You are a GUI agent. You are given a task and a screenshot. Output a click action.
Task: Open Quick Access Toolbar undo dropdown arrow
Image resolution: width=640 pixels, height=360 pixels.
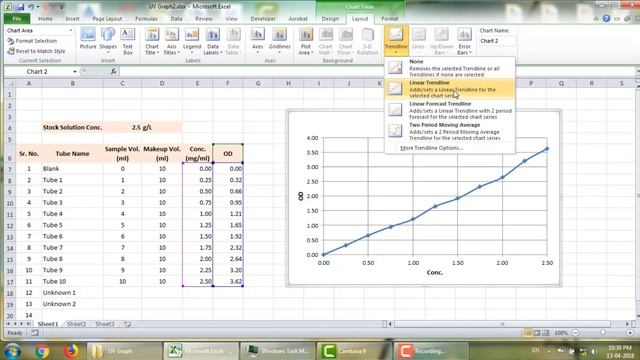click(38, 7)
